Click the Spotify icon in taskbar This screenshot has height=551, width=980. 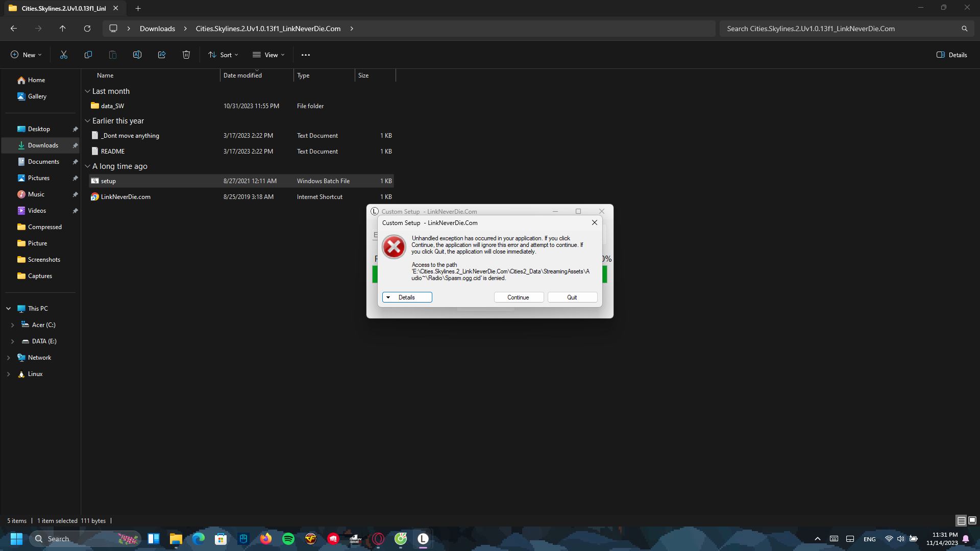(289, 538)
